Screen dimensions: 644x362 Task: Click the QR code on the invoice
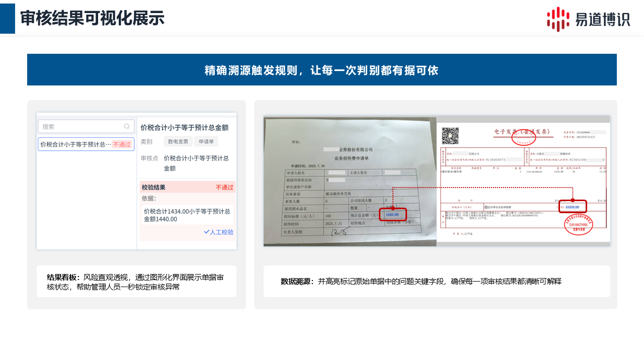click(450, 135)
